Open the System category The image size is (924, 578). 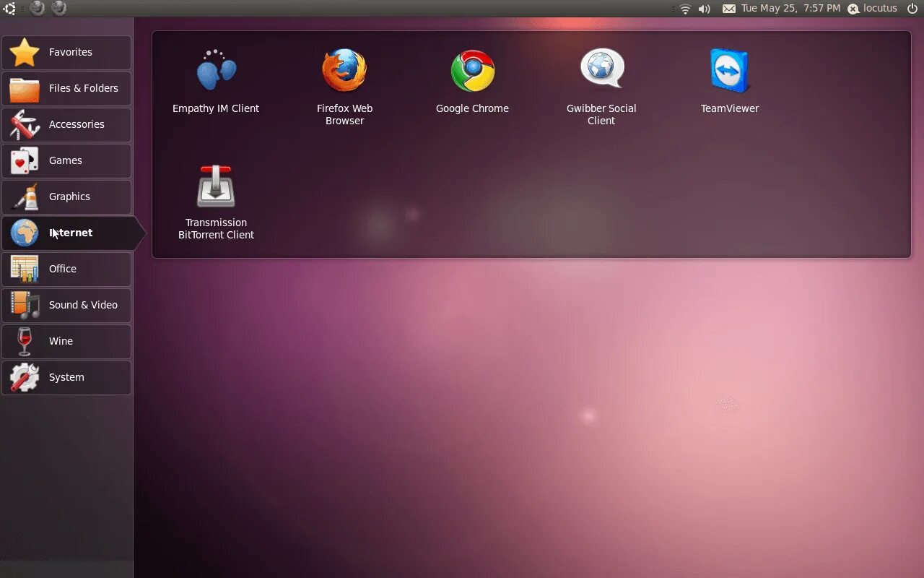click(x=66, y=377)
